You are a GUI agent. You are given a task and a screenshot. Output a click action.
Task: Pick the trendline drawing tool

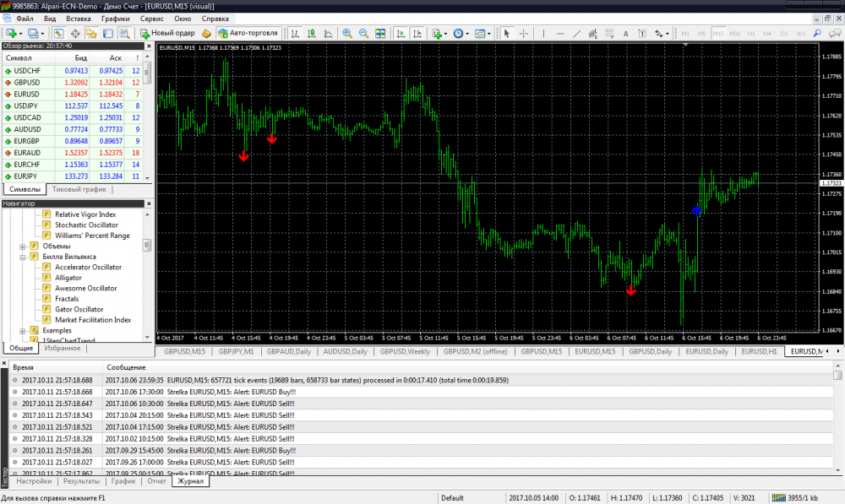click(x=575, y=34)
